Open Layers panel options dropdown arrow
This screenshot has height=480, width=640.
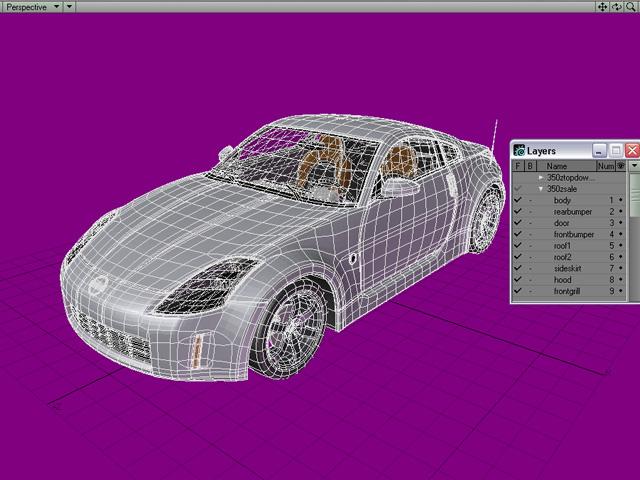pyautogui.click(x=633, y=166)
